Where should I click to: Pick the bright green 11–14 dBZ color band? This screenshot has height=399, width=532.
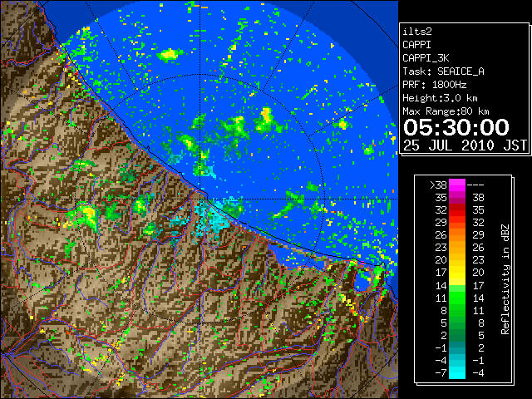coord(457,298)
